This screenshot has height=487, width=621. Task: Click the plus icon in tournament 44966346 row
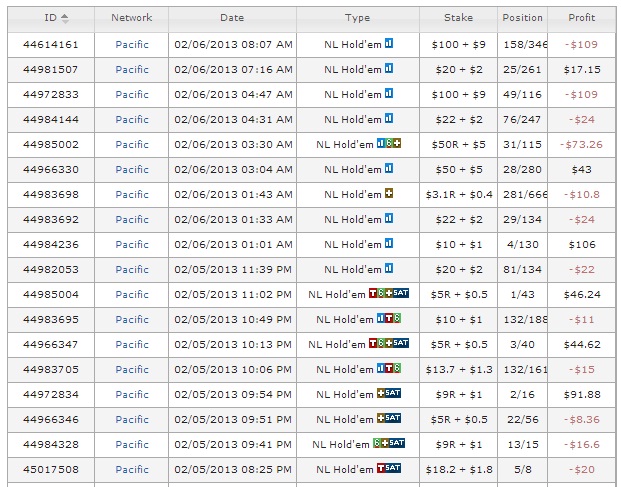pyautogui.click(x=381, y=419)
